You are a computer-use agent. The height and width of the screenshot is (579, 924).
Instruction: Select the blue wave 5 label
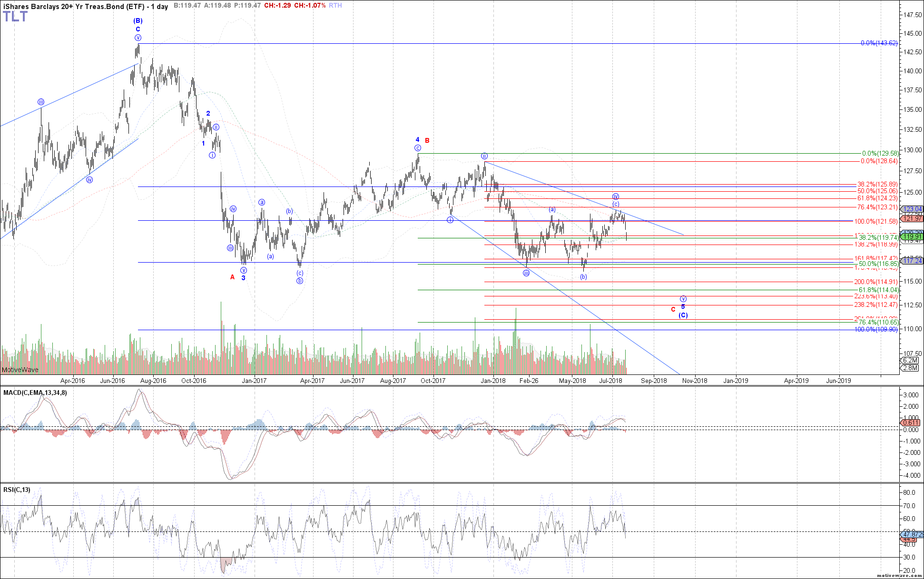pos(683,307)
